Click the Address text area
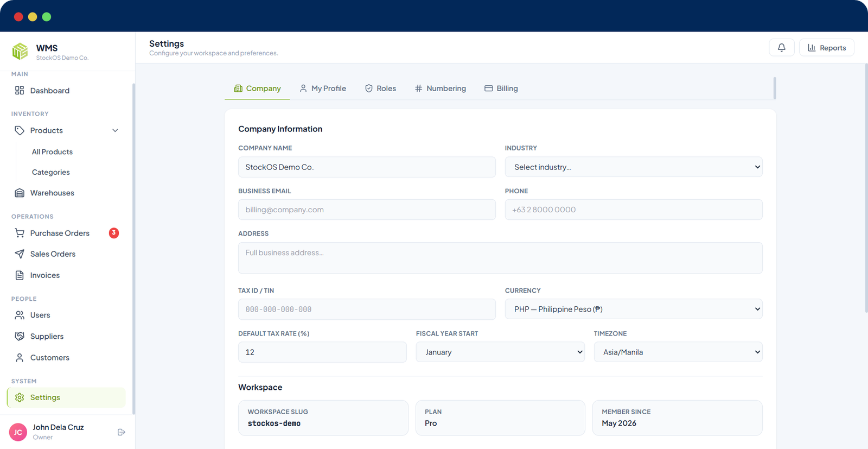868x449 pixels. point(500,258)
